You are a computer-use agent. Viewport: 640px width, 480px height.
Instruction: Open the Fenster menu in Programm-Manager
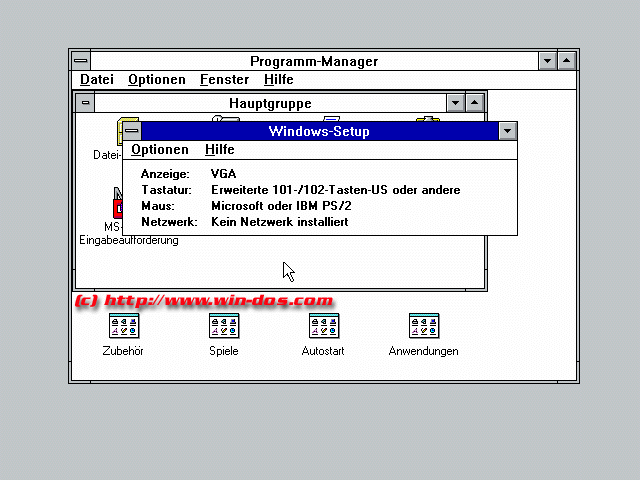point(224,80)
